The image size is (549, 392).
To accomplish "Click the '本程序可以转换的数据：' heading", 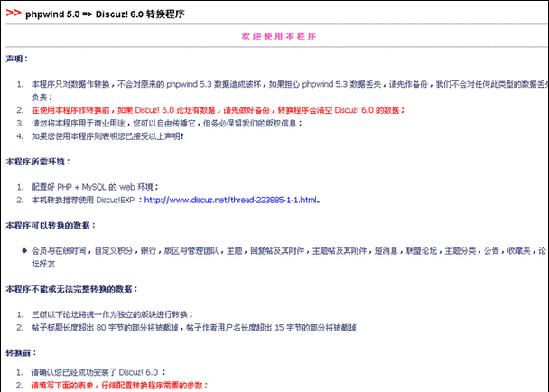I will (x=51, y=225).
